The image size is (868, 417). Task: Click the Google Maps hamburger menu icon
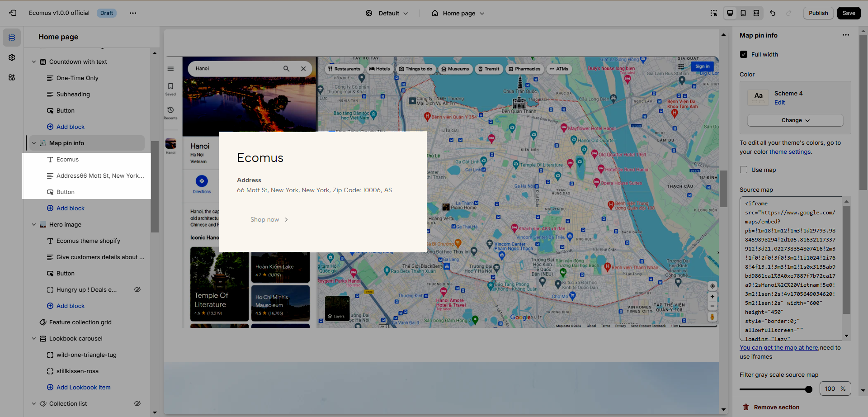[170, 69]
